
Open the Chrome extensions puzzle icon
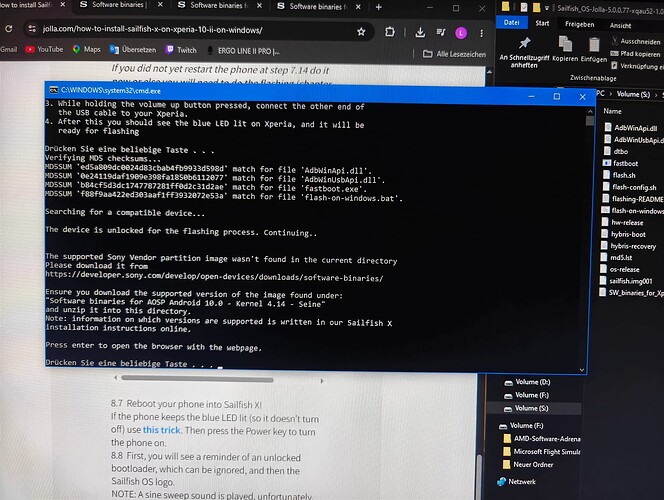[390, 32]
